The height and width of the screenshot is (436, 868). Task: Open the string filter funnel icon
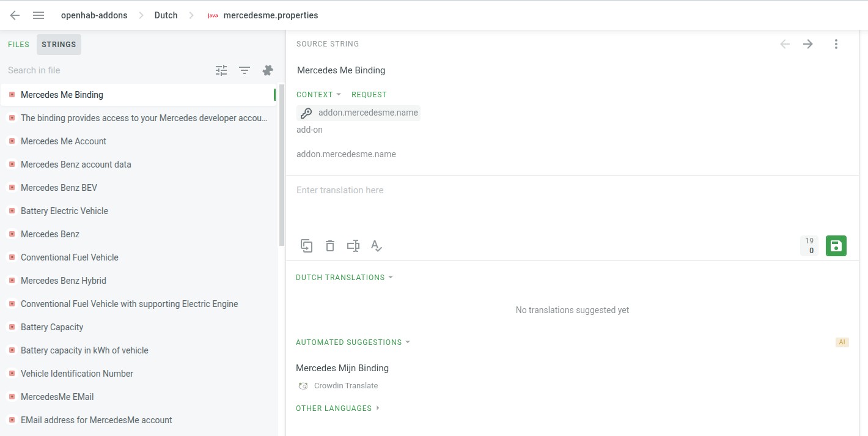click(x=245, y=70)
